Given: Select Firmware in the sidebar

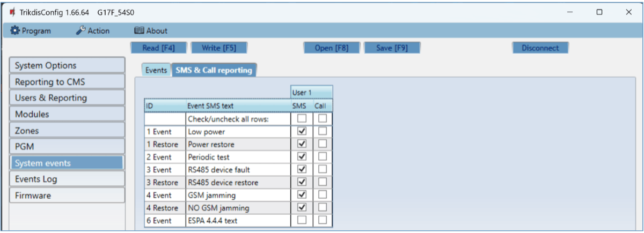Looking at the screenshot, I should pyautogui.click(x=67, y=196).
